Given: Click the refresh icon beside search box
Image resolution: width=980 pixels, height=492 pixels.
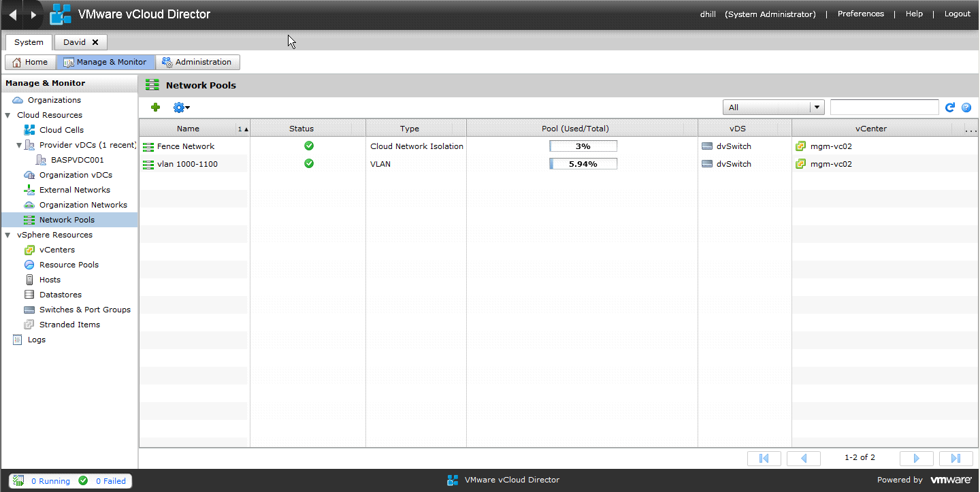Looking at the screenshot, I should pos(950,108).
